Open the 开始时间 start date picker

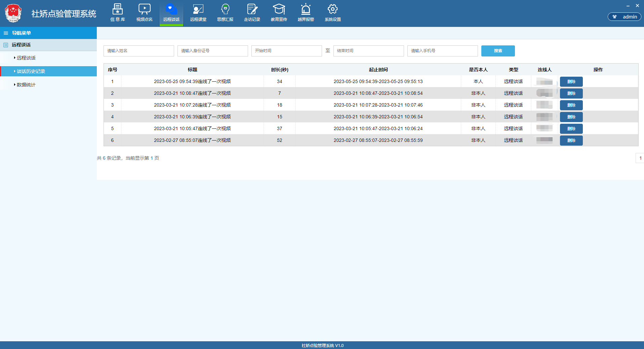(286, 51)
